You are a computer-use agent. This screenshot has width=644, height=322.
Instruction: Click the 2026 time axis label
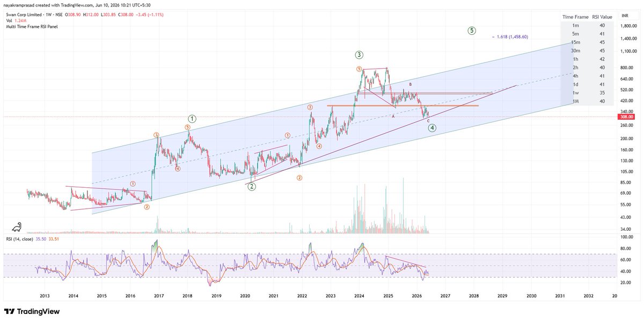point(417,296)
